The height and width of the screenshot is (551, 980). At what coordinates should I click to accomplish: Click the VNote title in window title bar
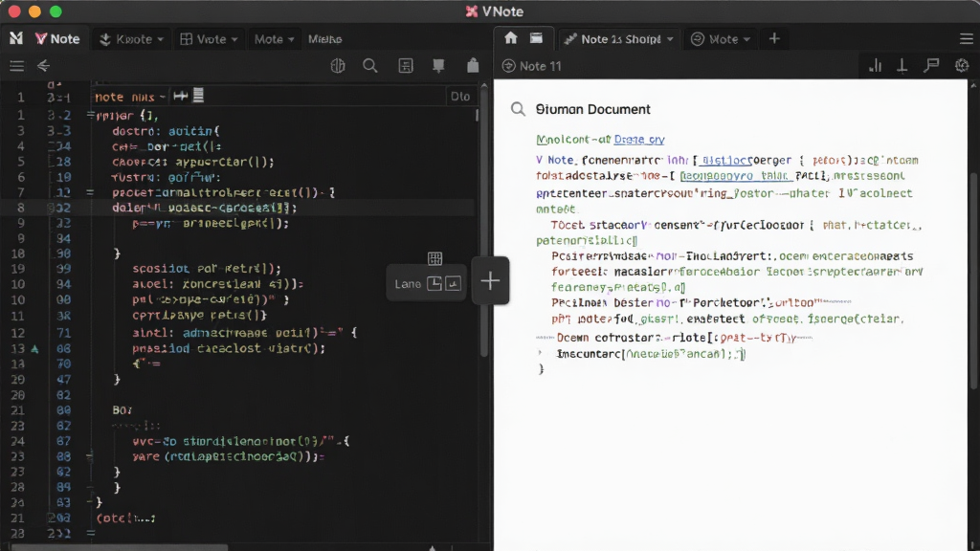pyautogui.click(x=495, y=11)
